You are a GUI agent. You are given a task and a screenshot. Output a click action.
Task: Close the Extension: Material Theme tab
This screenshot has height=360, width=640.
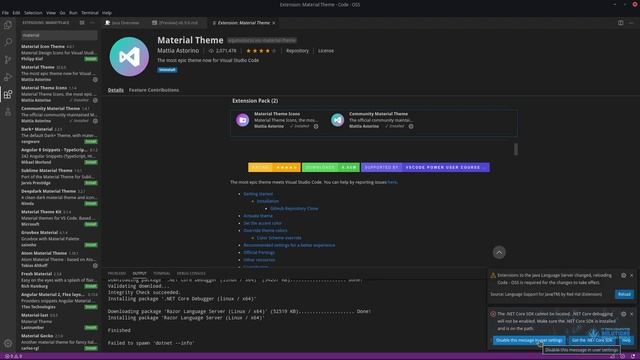point(273,23)
